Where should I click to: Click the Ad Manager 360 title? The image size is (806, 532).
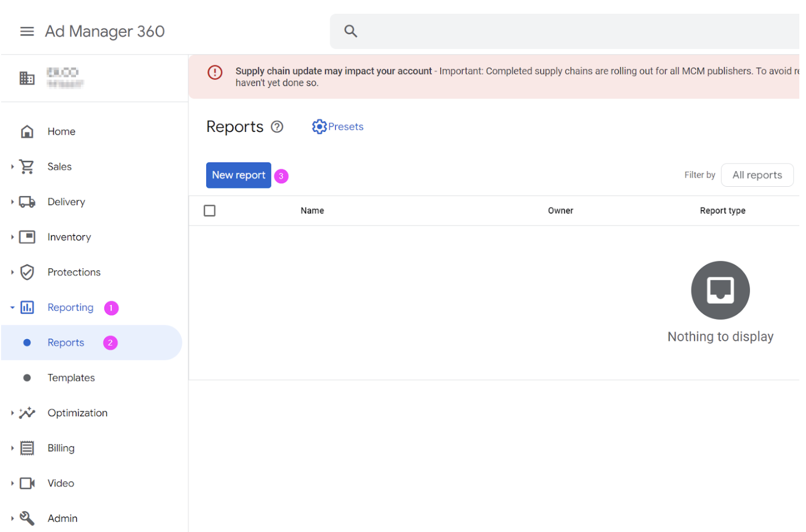[x=105, y=32]
